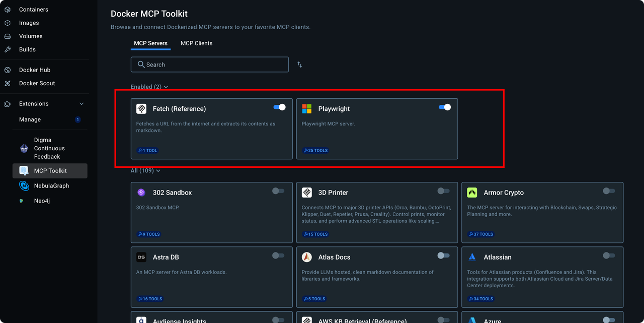The width and height of the screenshot is (644, 323).
Task: Collapse the All (109) section
Action: pyautogui.click(x=146, y=171)
